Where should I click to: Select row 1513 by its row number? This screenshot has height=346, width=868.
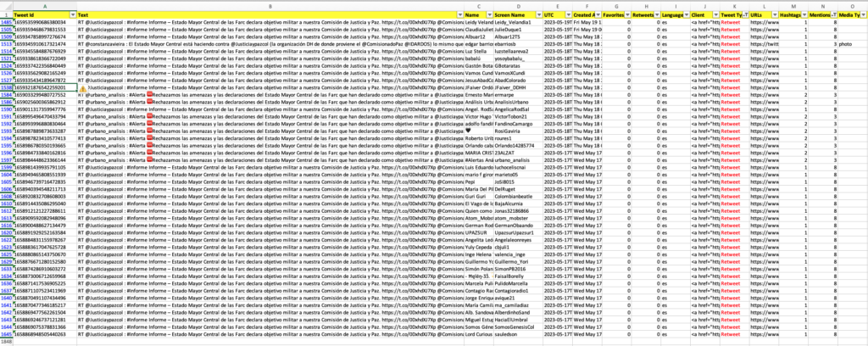pyautogui.click(x=6, y=45)
